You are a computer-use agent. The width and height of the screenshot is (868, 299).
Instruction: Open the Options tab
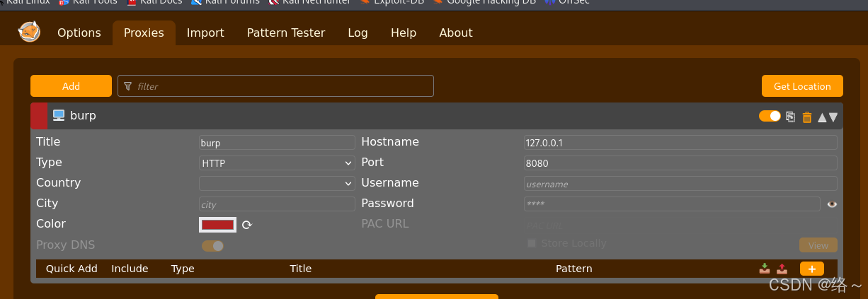(x=79, y=33)
